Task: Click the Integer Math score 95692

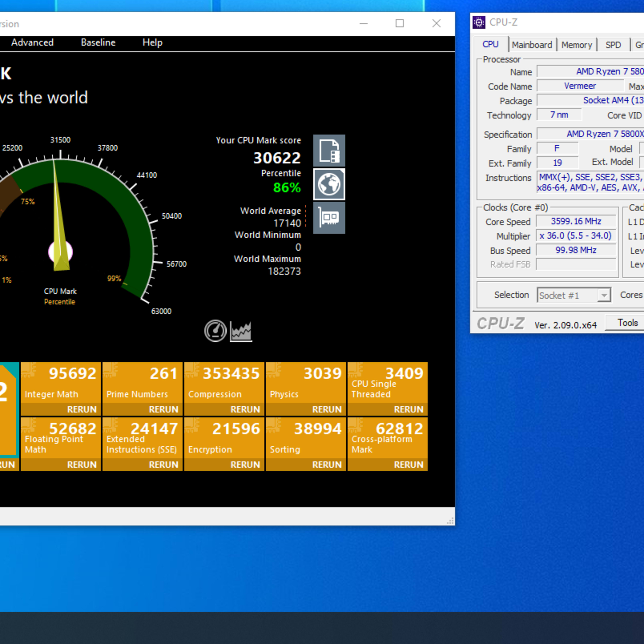Action: [72, 373]
